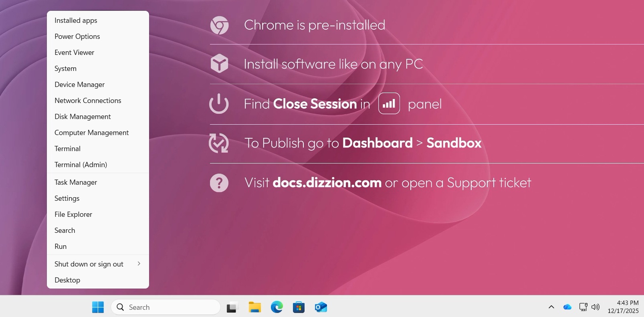This screenshot has width=644, height=317.
Task: Expand Shut down or sign out submenu
Action: coord(98,264)
